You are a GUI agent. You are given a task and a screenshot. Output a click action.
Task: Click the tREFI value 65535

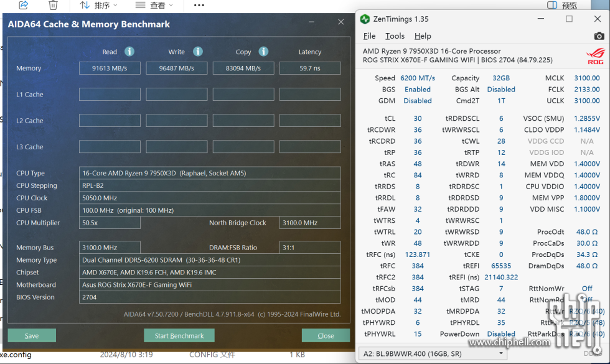click(x=501, y=266)
